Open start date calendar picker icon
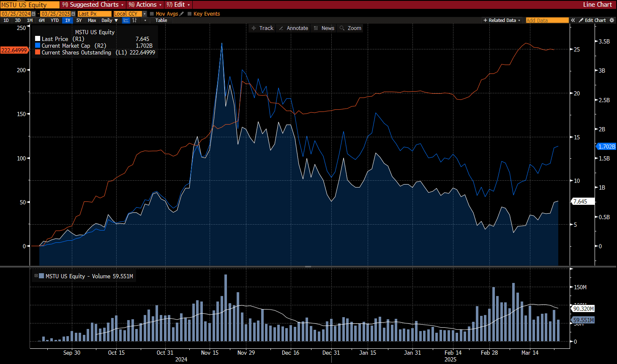This screenshot has height=364, width=617. pos(33,14)
